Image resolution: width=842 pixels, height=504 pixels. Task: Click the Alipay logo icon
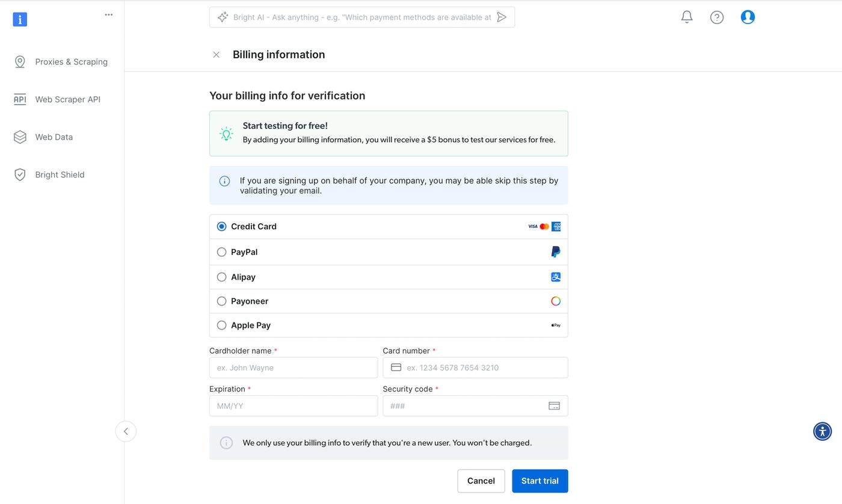click(x=556, y=277)
